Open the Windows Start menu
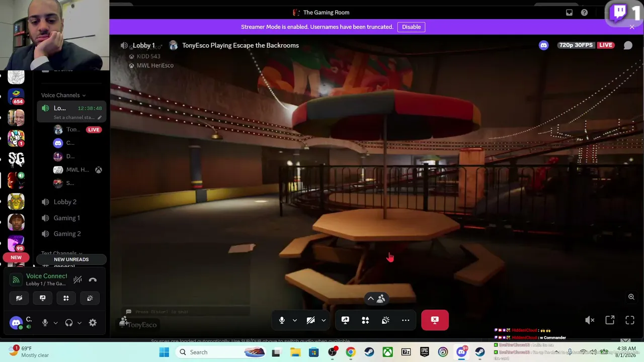Screen dimensions: 644x362 coord(164,352)
